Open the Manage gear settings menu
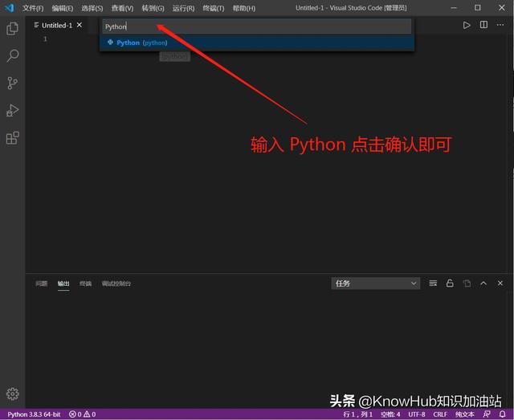 [x=13, y=393]
